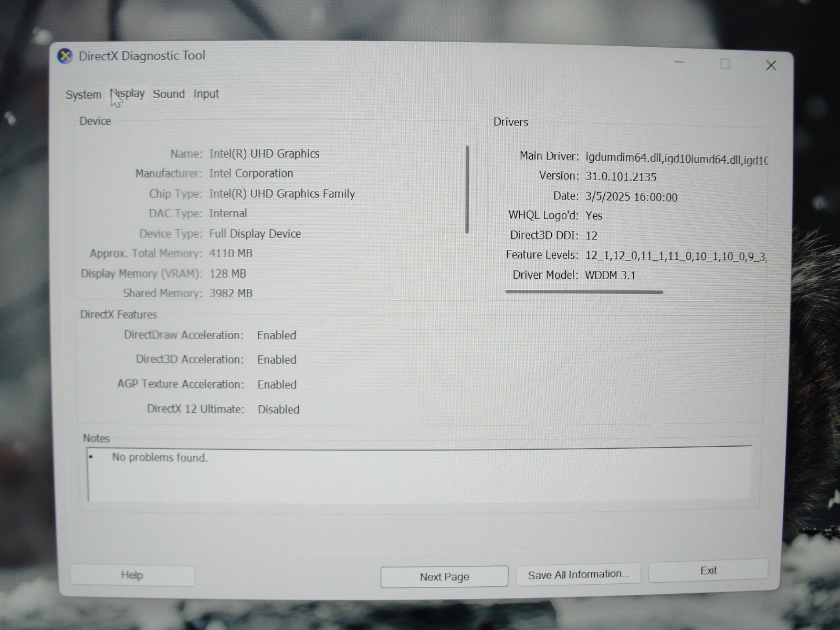Viewport: 840px width, 630px height.
Task: Click the Notes group heading
Action: [96, 438]
